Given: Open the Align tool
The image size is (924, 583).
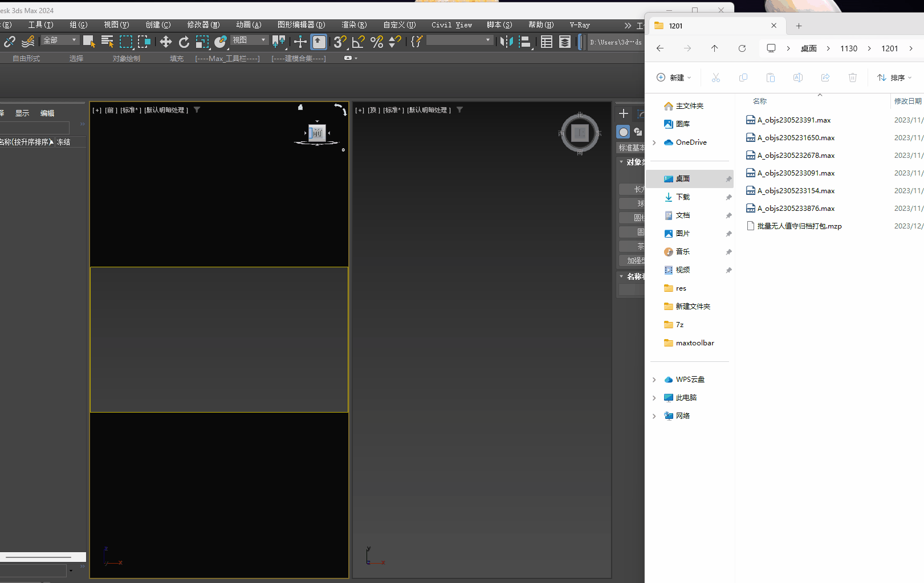Looking at the screenshot, I should 525,42.
